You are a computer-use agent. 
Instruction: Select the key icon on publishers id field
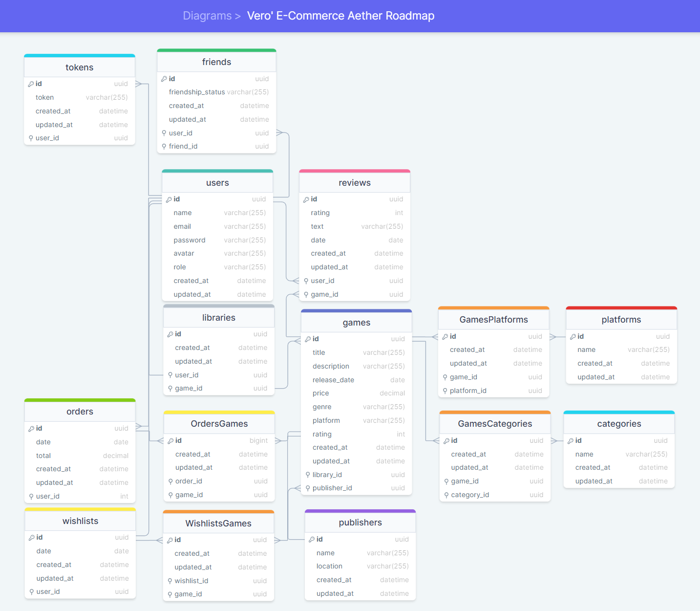tap(312, 539)
